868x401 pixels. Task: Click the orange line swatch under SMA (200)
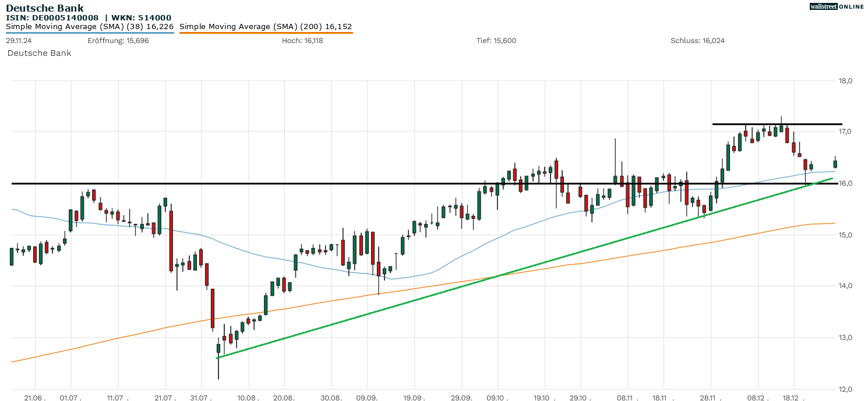click(266, 33)
